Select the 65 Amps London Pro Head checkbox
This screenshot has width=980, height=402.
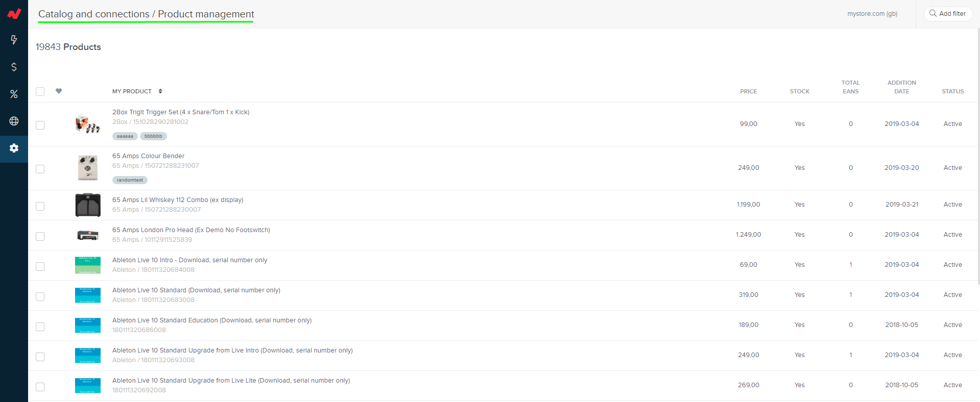[x=40, y=236]
